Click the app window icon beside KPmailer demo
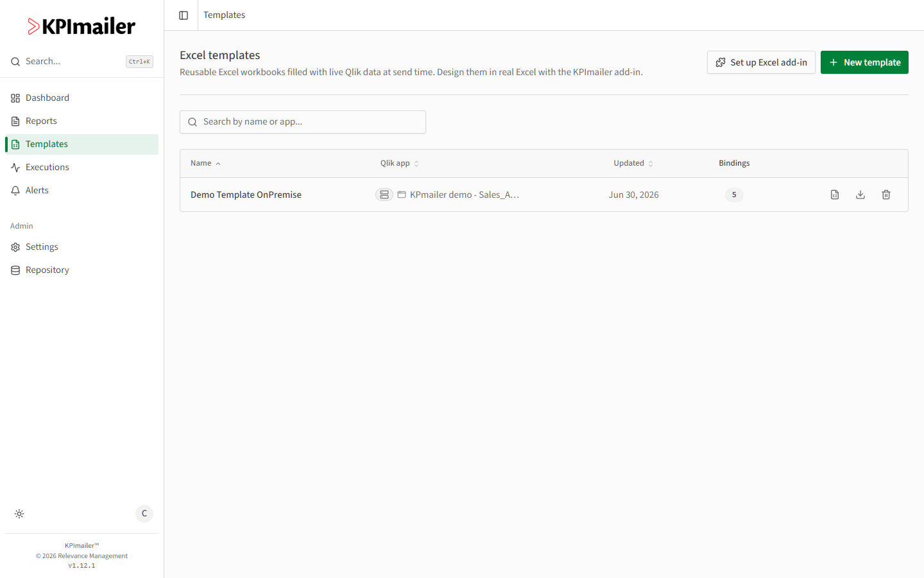 tap(402, 195)
